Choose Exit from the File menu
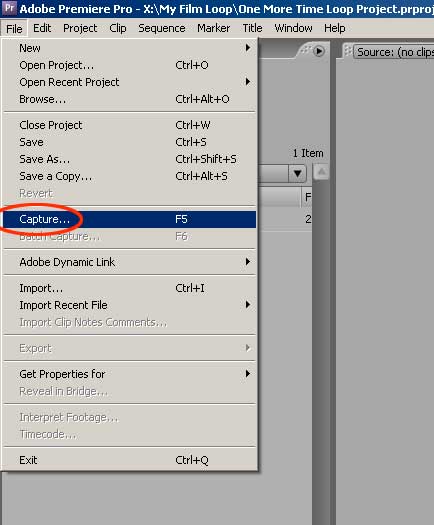Screen dimensions: 434x525 pos(130,460)
